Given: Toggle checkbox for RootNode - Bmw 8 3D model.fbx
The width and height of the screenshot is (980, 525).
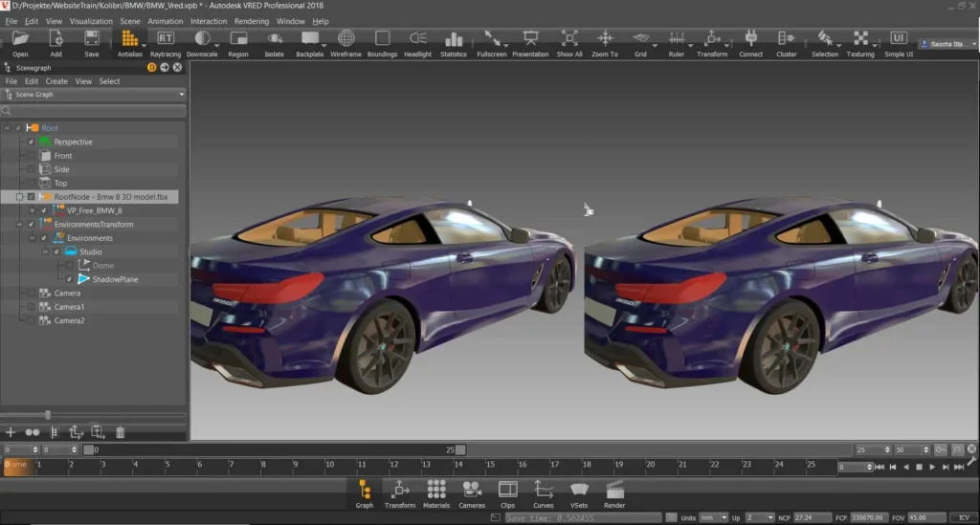Looking at the screenshot, I should tap(31, 197).
